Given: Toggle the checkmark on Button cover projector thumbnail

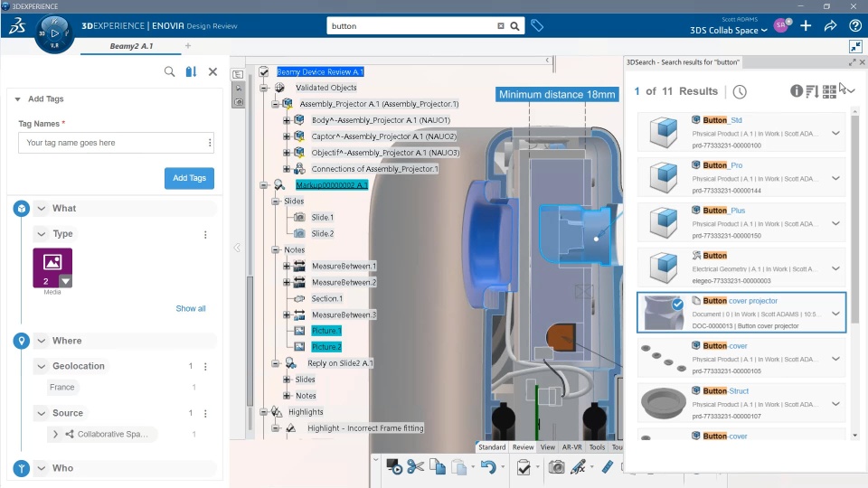Looking at the screenshot, I should pos(677,305).
